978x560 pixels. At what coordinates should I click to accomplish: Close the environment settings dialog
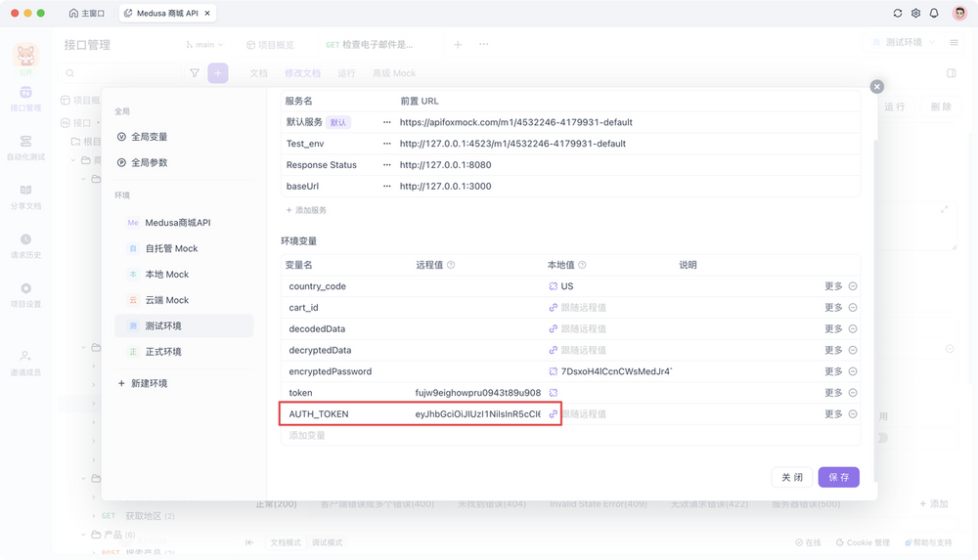pos(876,87)
